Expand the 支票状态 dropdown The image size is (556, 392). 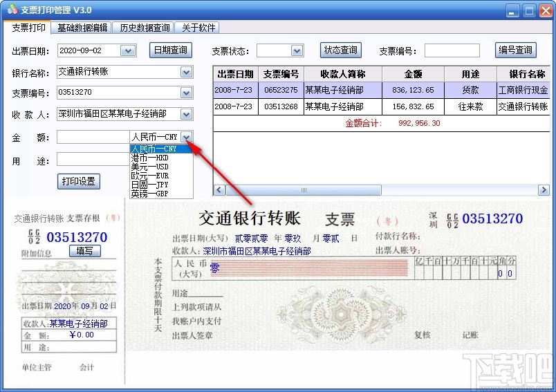[297, 50]
